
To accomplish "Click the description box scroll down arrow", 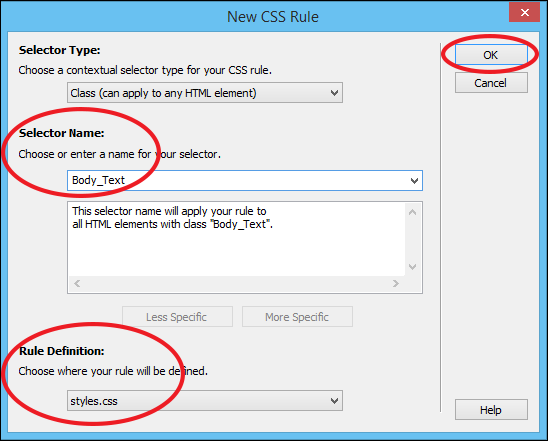I will pos(412,267).
